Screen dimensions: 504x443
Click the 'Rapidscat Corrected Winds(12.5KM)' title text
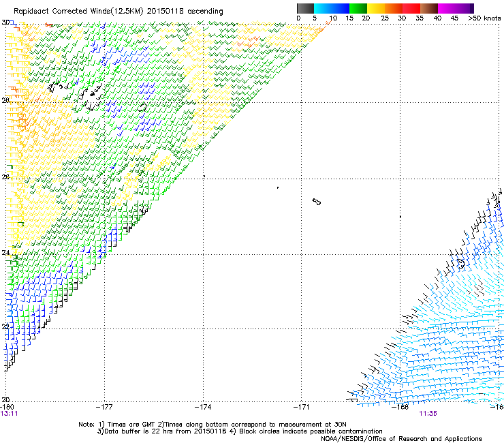78,12
